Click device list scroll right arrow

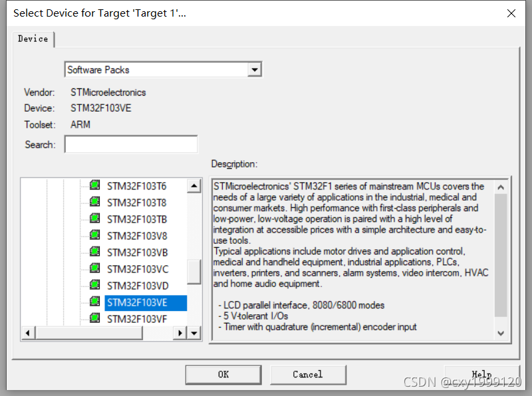click(180, 334)
